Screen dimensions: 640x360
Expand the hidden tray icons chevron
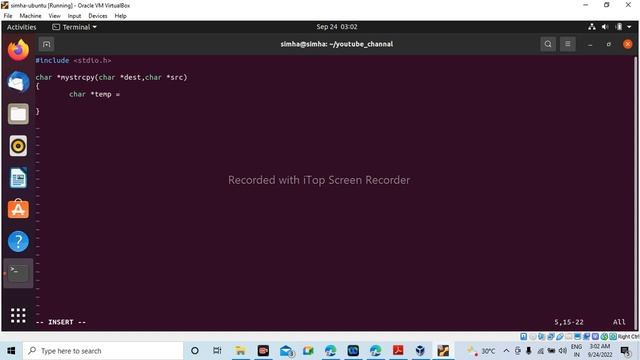click(506, 351)
